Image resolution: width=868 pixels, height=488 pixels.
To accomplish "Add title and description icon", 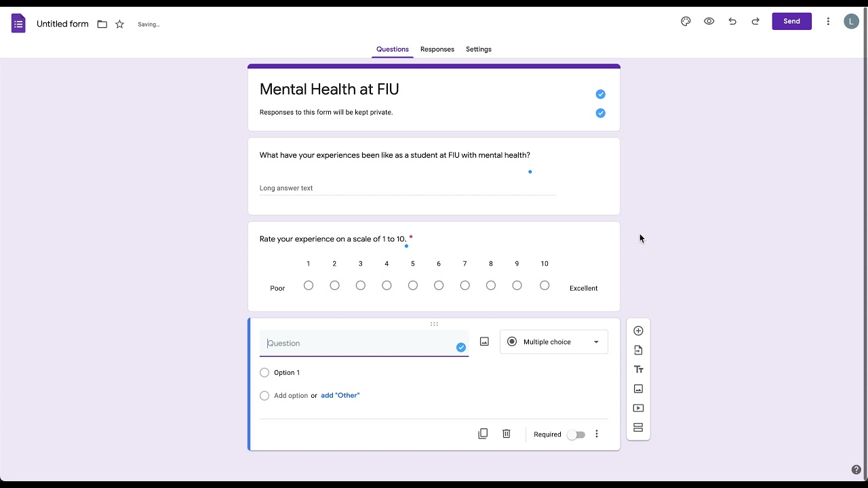I will (x=638, y=369).
